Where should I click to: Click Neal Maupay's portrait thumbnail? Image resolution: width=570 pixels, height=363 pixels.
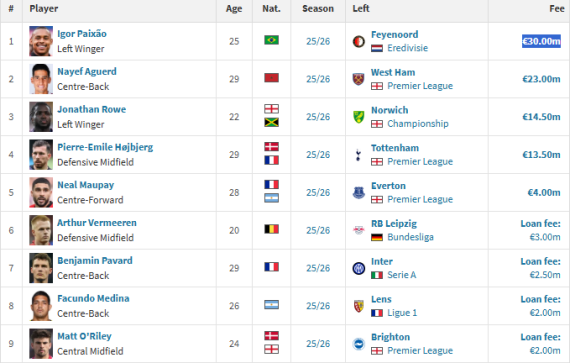point(41,193)
